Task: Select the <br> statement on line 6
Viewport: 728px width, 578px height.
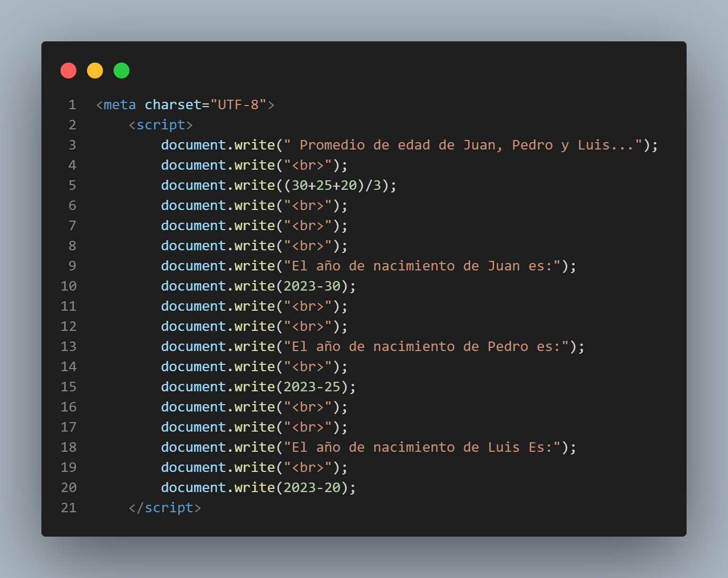Action: (255, 206)
